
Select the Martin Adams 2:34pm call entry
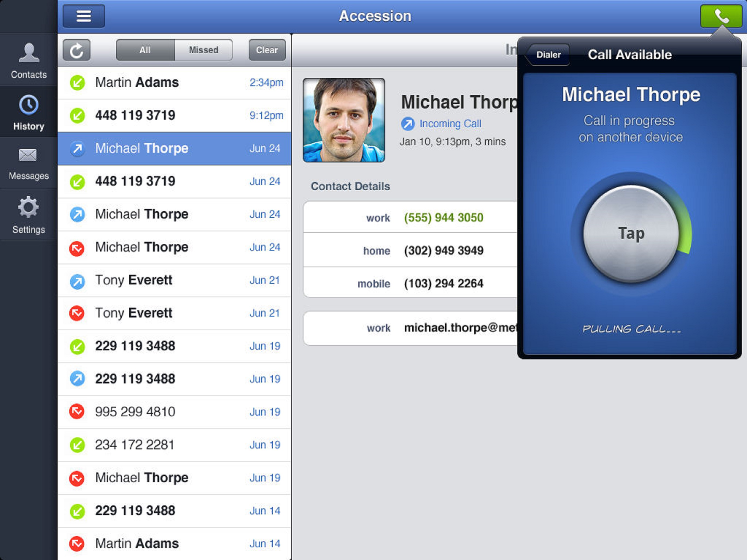pyautogui.click(x=175, y=83)
